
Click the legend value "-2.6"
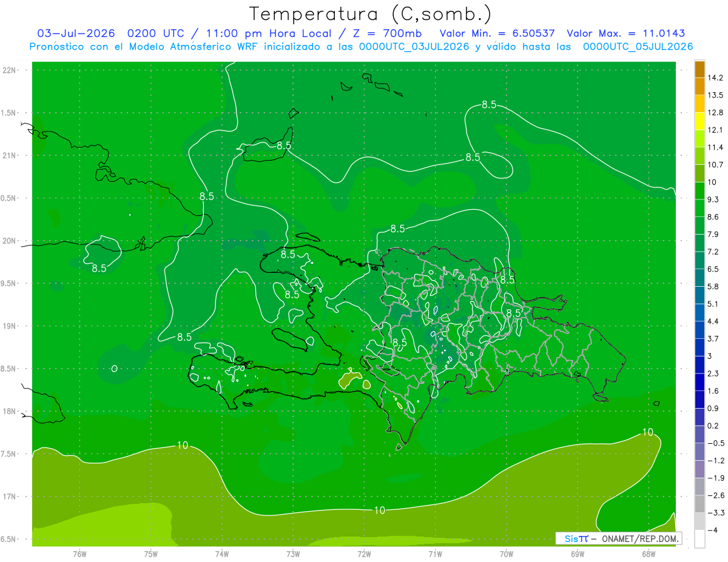pos(715,495)
